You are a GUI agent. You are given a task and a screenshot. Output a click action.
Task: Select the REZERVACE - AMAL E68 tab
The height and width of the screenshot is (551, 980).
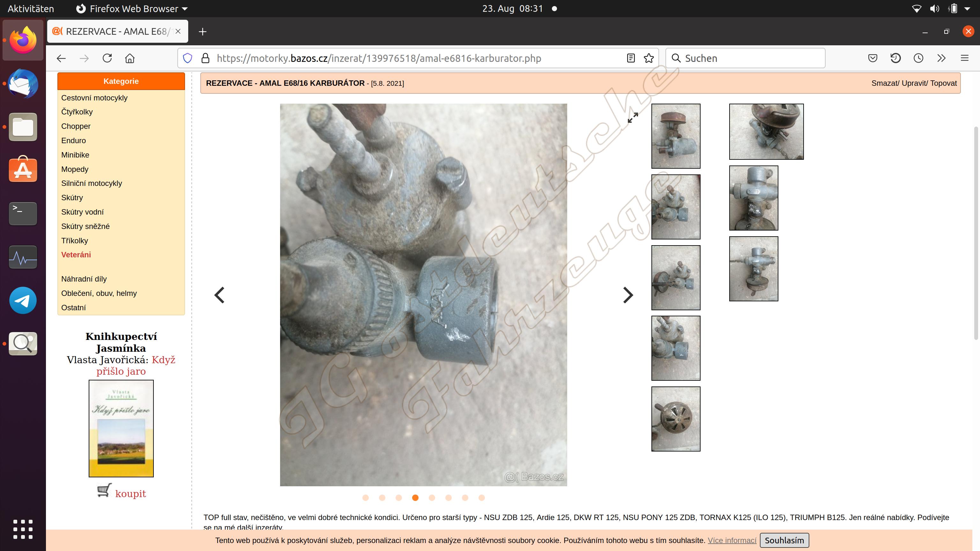[x=117, y=32]
